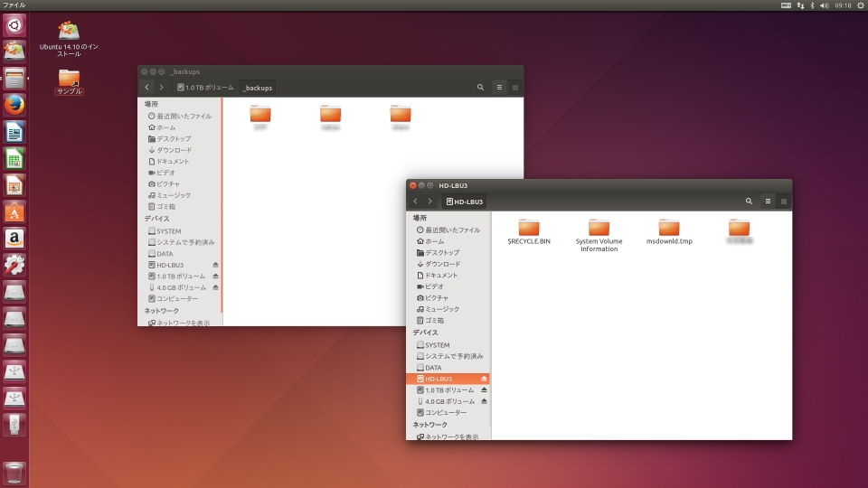
Task: Select SYSTEM in the _backups window sidebar
Action: click(180, 231)
